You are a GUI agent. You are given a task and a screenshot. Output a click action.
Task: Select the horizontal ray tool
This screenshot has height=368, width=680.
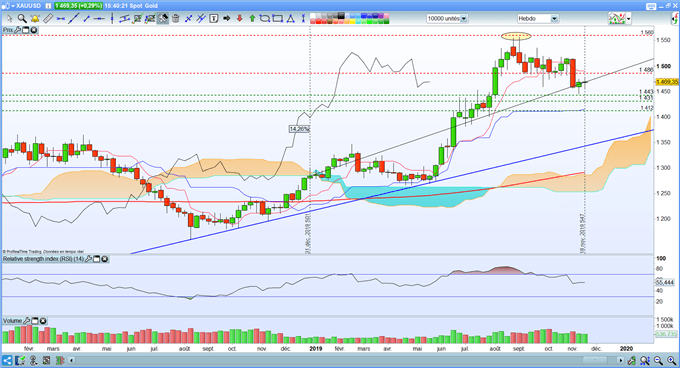[x=100, y=19]
